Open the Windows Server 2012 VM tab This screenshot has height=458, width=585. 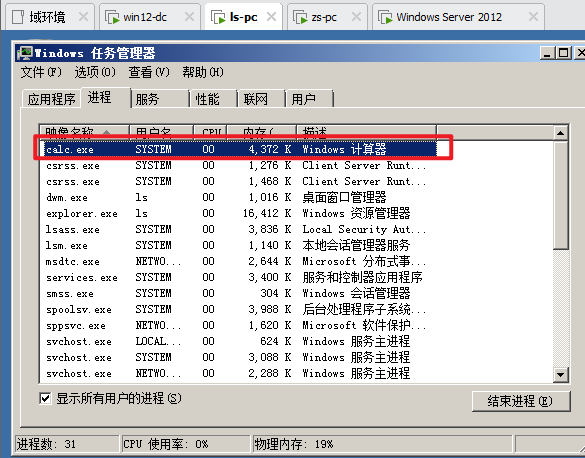[458, 17]
